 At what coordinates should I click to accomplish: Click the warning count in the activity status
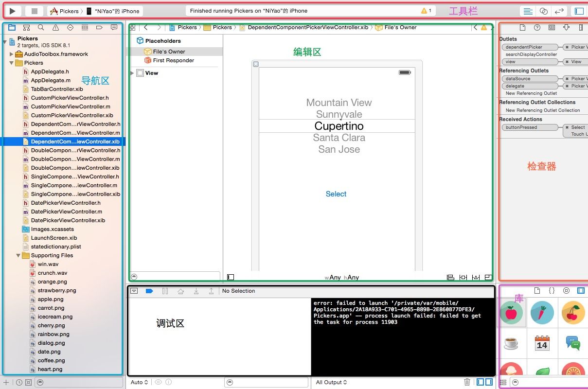click(426, 11)
